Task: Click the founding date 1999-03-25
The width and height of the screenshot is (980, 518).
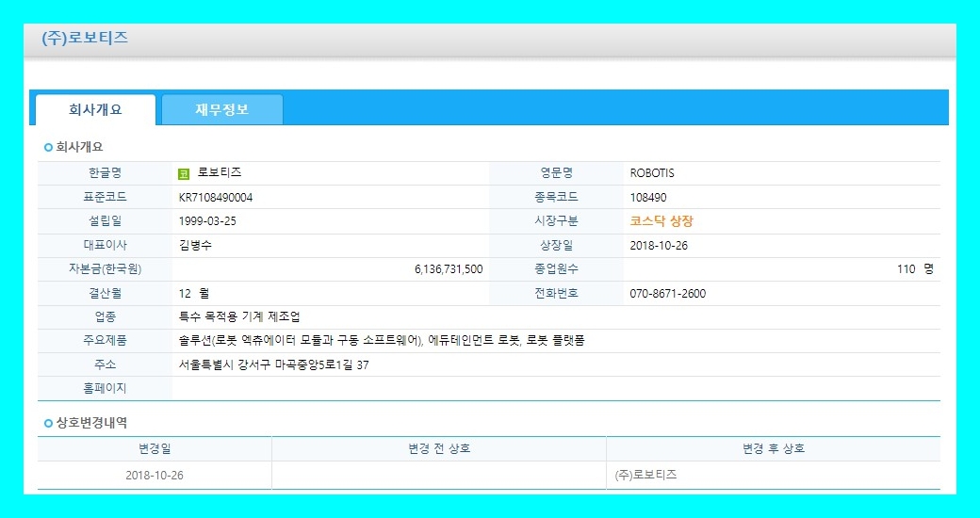Action: [x=207, y=221]
